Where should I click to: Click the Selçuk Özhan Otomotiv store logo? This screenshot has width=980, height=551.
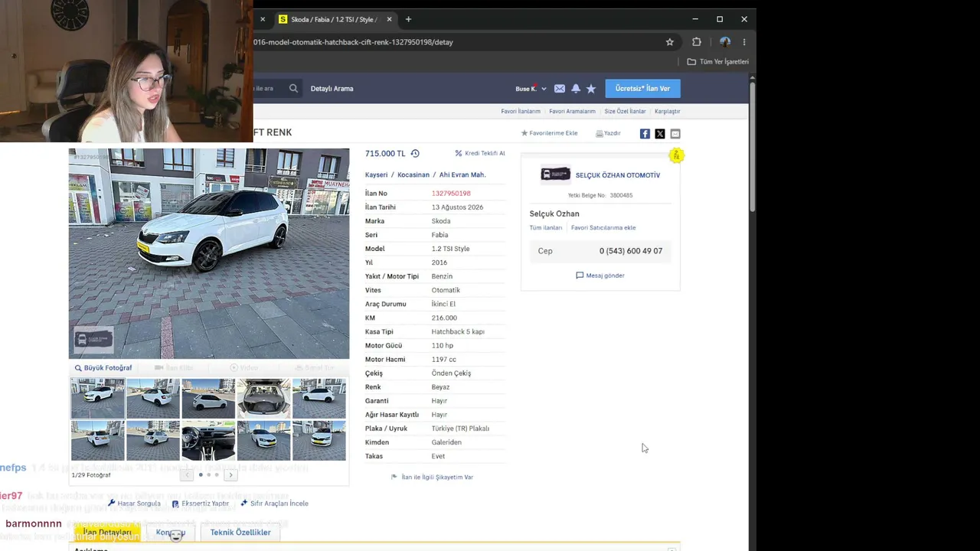pyautogui.click(x=555, y=174)
